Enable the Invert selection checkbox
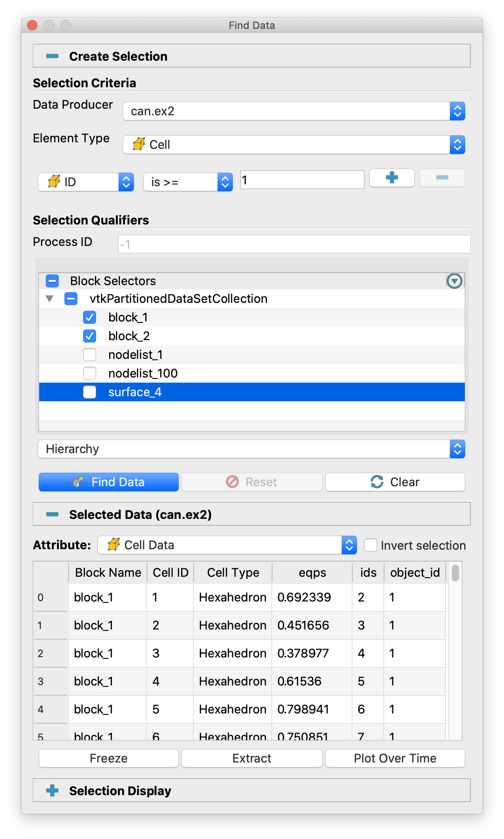This screenshot has width=504, height=839. 371,545
